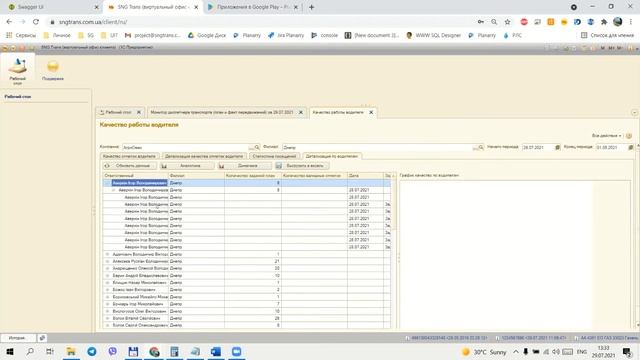Open Chrome three-dot menu

(x=631, y=22)
